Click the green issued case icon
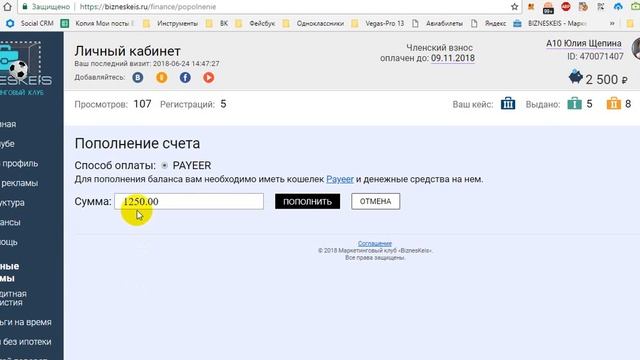The height and width of the screenshot is (360, 640). pyautogui.click(x=574, y=104)
